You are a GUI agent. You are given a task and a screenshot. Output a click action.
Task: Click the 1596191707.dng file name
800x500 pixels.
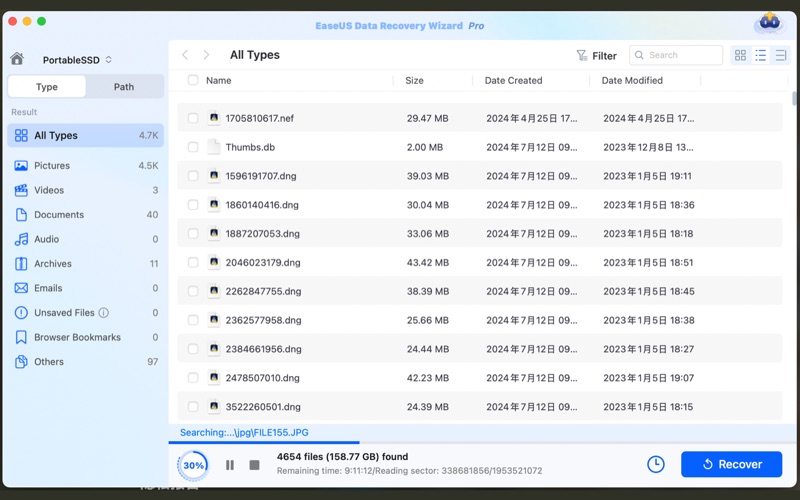261,176
